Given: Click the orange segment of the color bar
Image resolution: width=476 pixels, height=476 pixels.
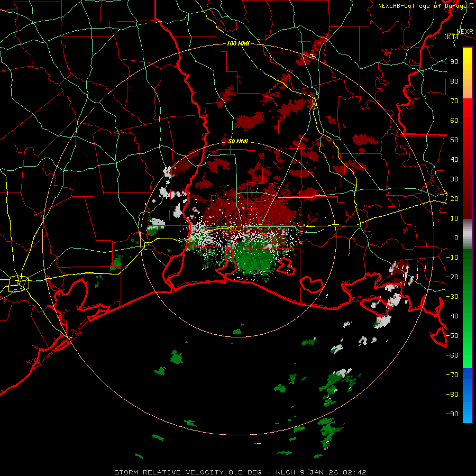Looking at the screenshot, I should [x=467, y=90].
